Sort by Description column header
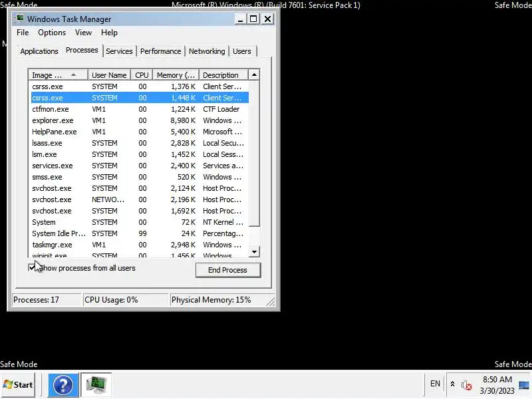The height and width of the screenshot is (399, 532). click(223, 75)
